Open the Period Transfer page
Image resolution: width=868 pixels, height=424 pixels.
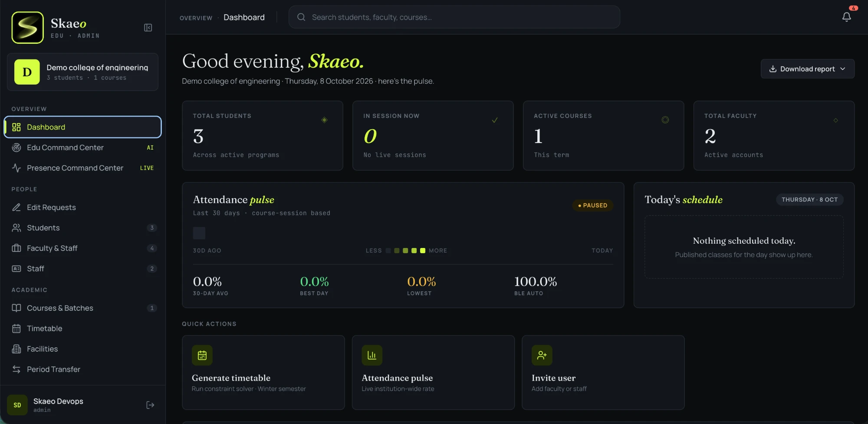coord(82,369)
